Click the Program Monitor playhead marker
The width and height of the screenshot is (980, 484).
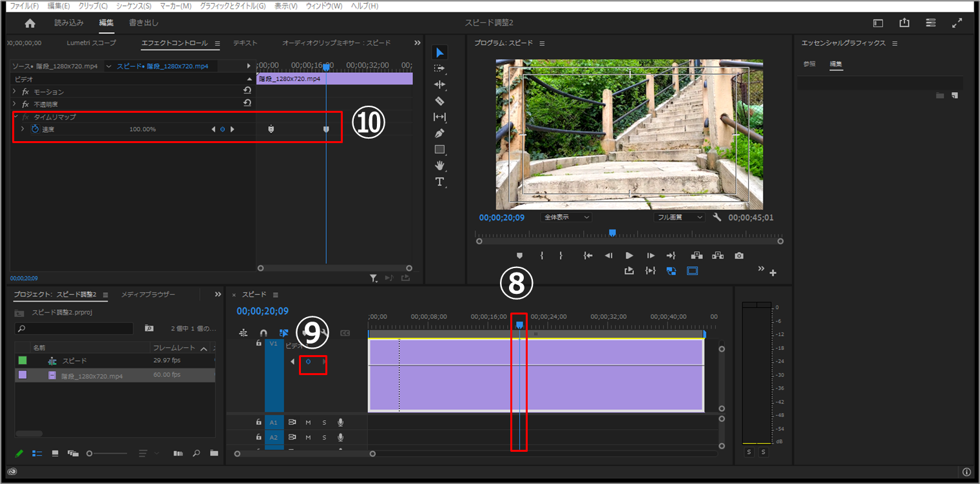coord(612,233)
